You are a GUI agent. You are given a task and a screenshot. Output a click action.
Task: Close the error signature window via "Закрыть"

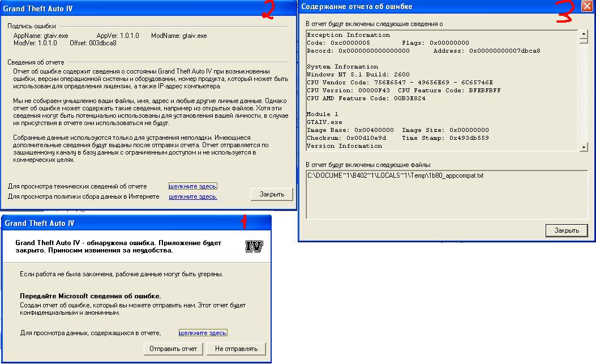coord(272,194)
